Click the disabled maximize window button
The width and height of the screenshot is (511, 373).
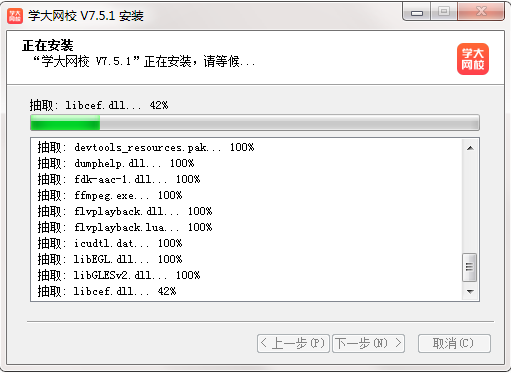444,12
